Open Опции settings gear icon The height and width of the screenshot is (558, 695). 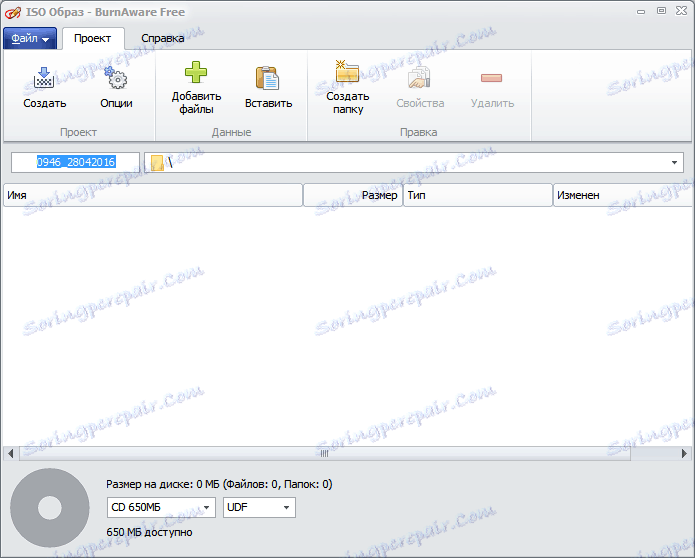pyautogui.click(x=116, y=78)
